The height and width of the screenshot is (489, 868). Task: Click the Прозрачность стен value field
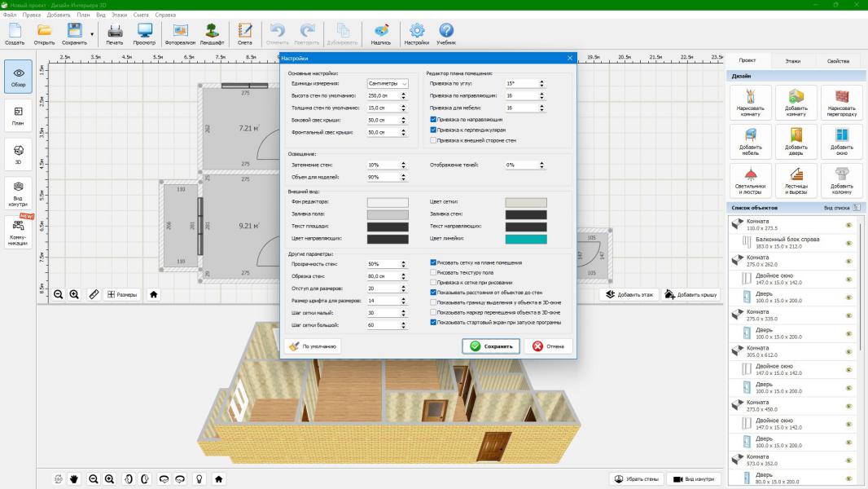point(383,264)
